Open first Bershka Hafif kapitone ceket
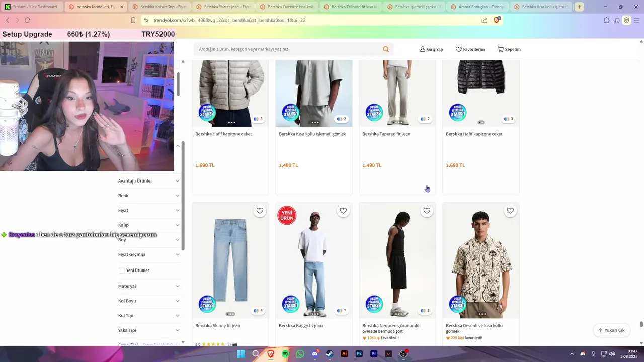644x362 pixels. click(223, 134)
